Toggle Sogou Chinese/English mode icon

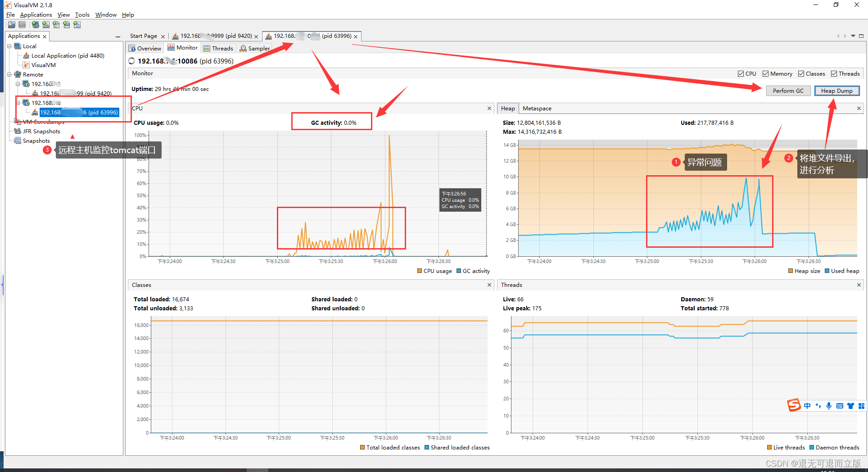click(x=807, y=406)
